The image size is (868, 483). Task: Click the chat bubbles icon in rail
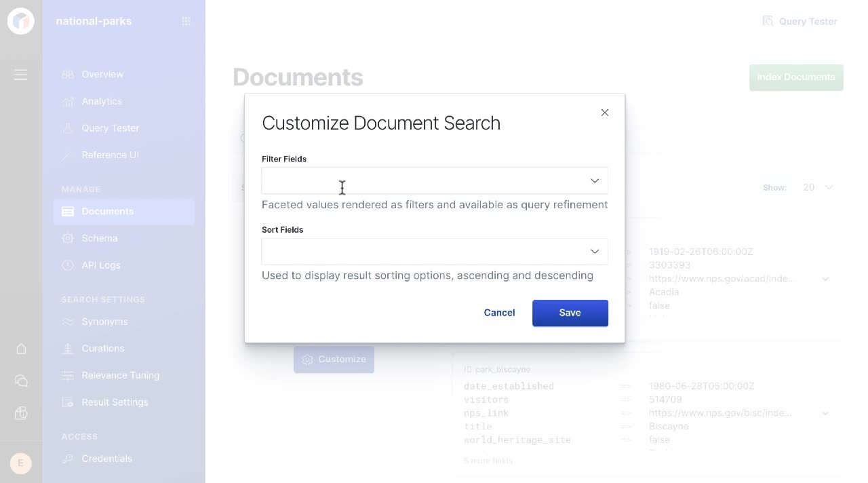tap(21, 381)
